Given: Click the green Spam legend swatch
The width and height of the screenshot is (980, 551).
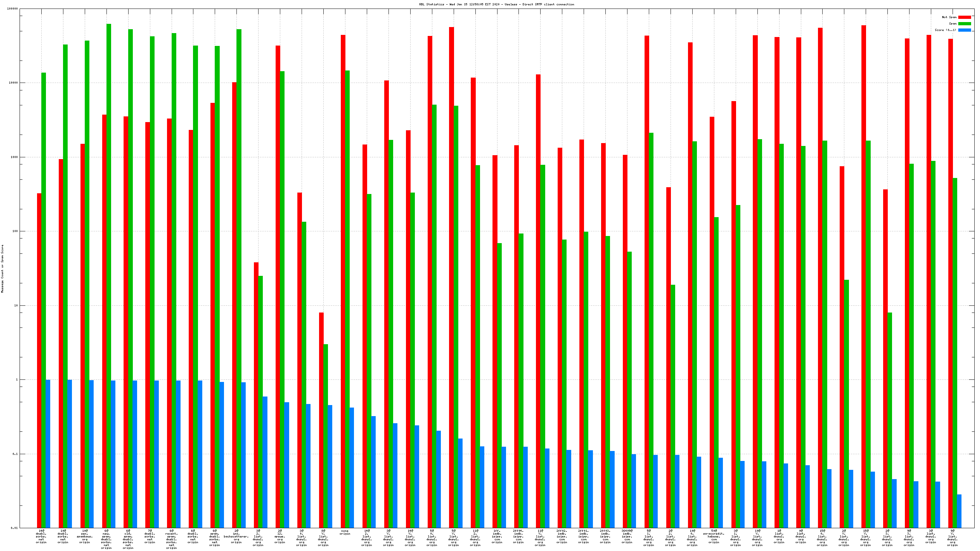Looking at the screenshot, I should pos(964,23).
